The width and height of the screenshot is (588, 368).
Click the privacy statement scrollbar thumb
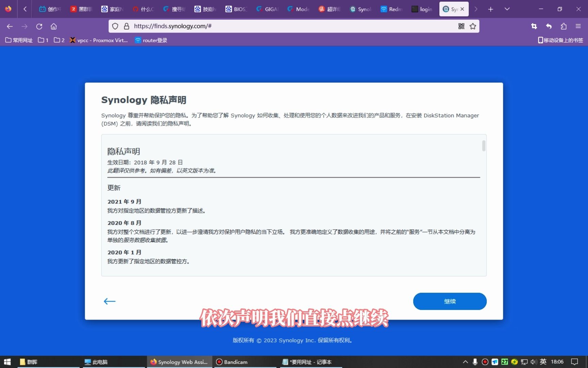(484, 146)
